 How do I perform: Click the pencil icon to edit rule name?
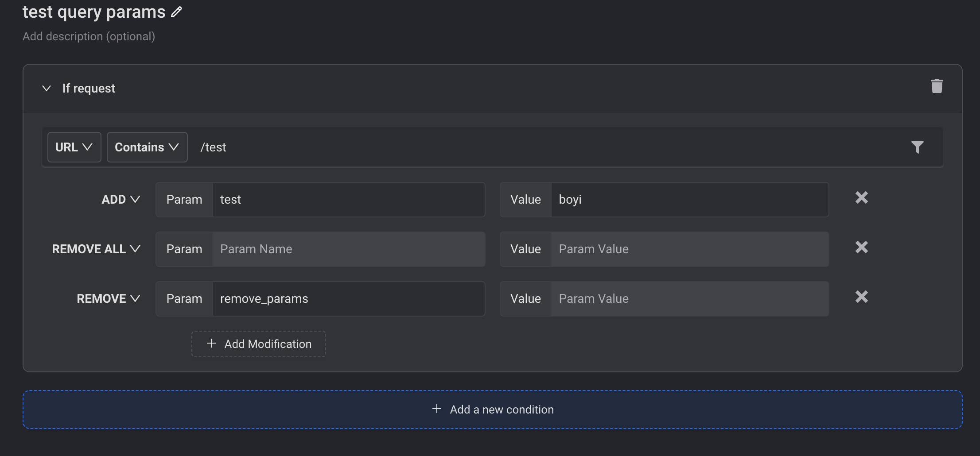point(176,12)
